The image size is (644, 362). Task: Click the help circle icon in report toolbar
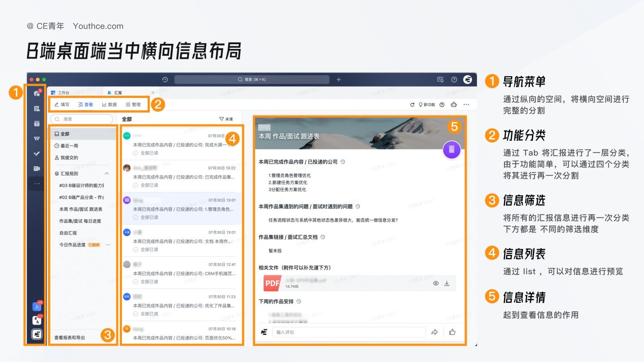(x=442, y=105)
